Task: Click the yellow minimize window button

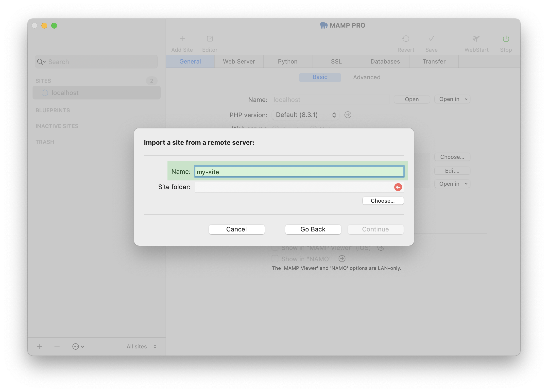Action: [44, 26]
